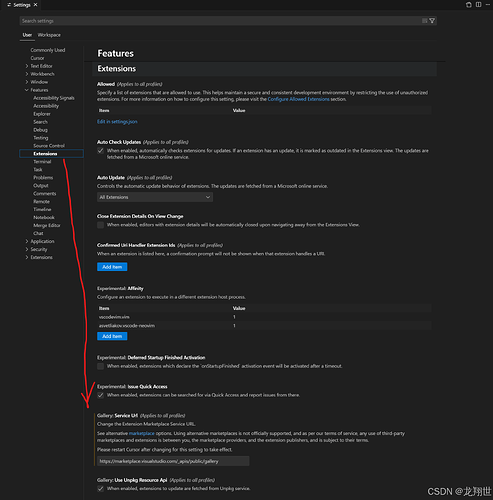Select Remote under Features

point(41,202)
